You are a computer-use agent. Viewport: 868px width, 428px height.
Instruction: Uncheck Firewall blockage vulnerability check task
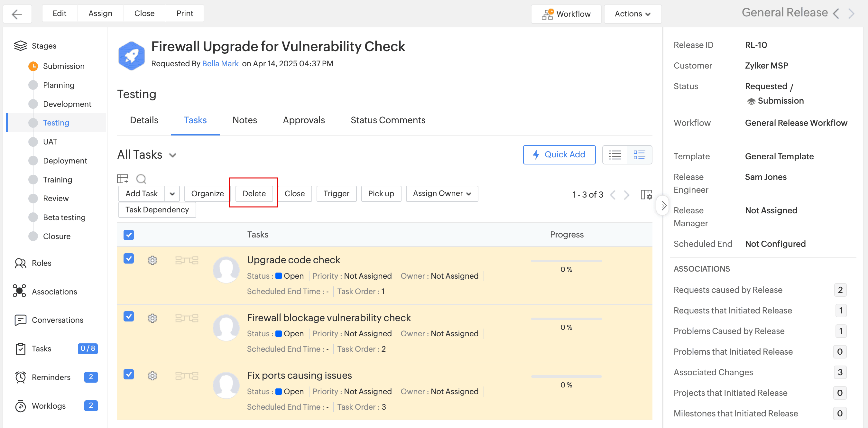click(x=128, y=316)
